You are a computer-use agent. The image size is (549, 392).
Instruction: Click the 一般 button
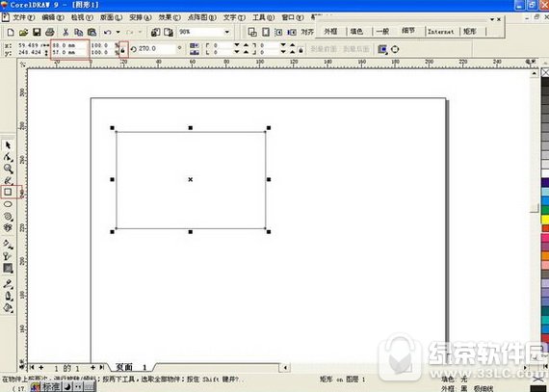[382, 32]
